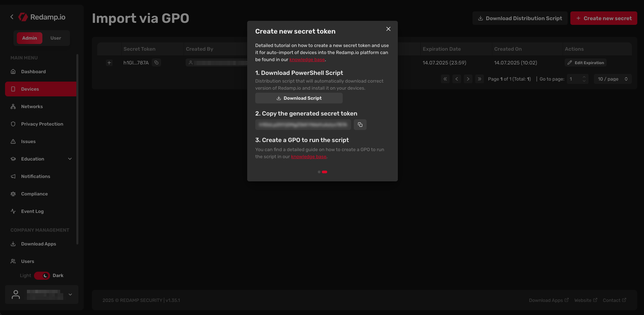Open the Compliance section
The width and height of the screenshot is (644, 315).
34,194
